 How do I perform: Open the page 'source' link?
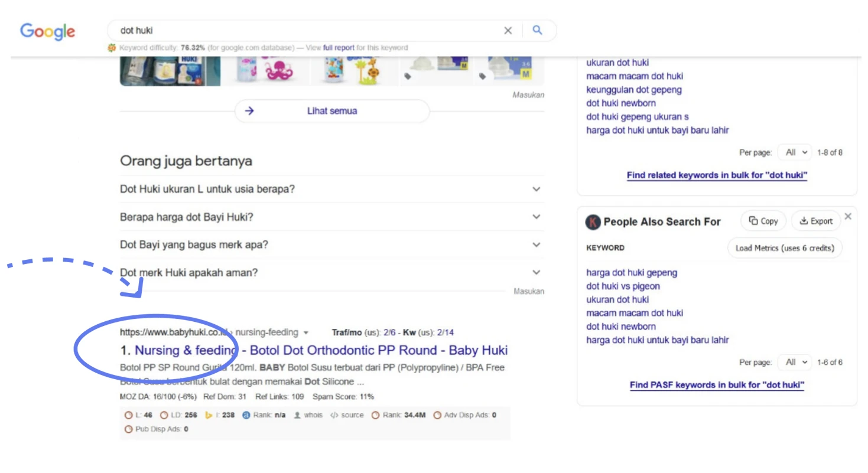pyautogui.click(x=352, y=415)
